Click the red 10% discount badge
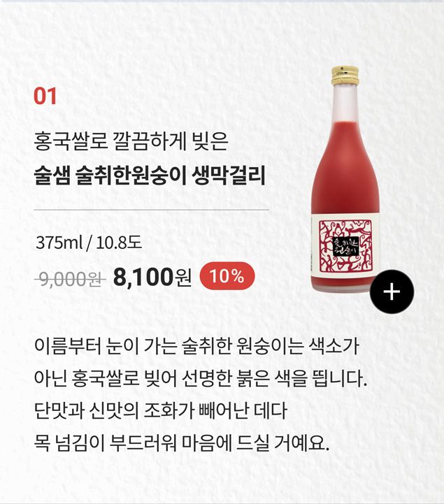Screen dimensions: 444x504 pos(227,276)
